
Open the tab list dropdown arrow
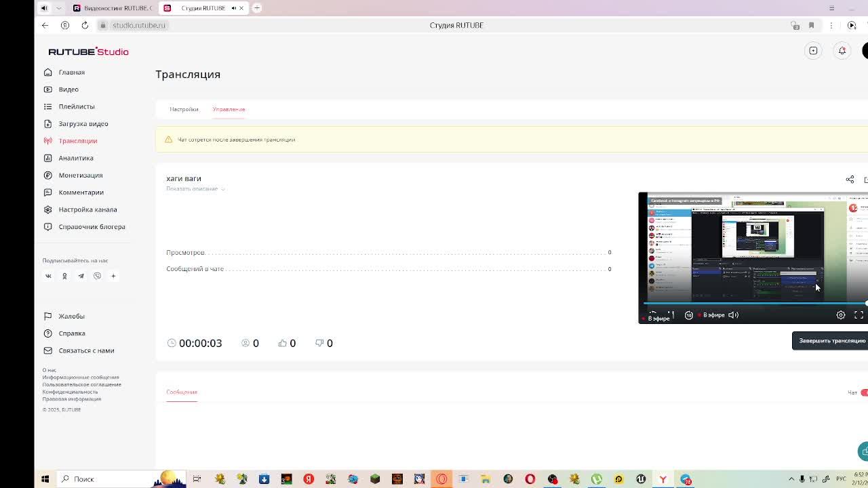click(58, 8)
